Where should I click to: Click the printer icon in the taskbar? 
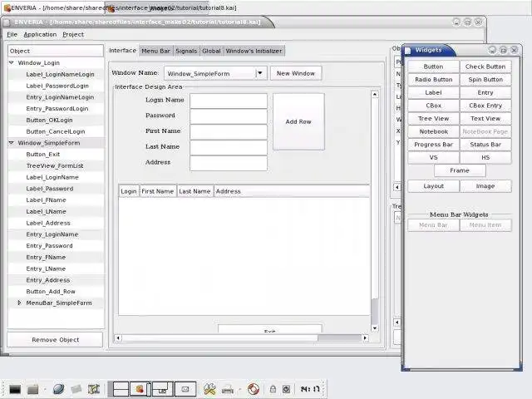[228, 389]
